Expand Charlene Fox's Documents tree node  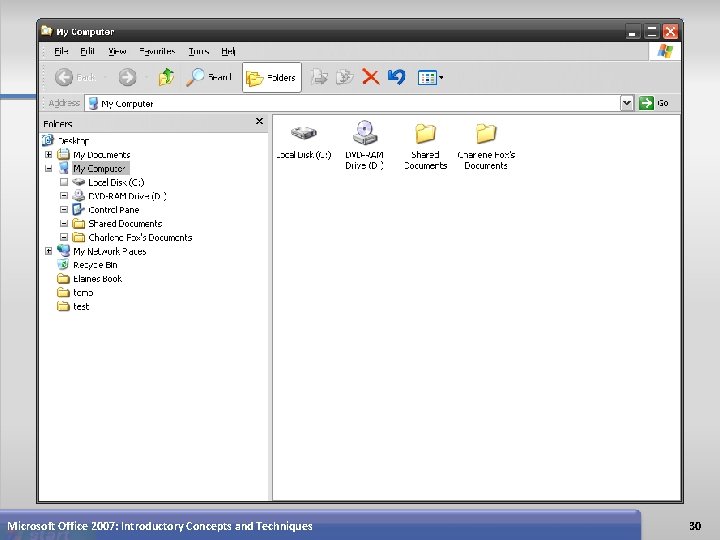64,237
